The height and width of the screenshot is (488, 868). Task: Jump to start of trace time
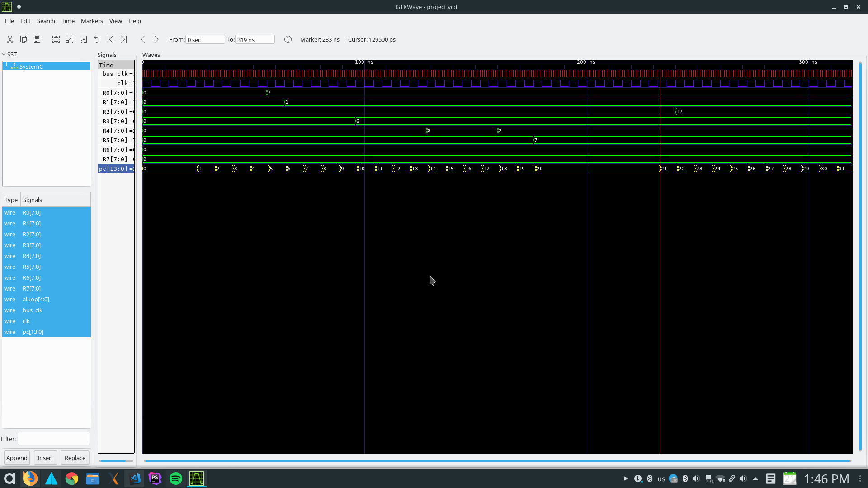110,40
